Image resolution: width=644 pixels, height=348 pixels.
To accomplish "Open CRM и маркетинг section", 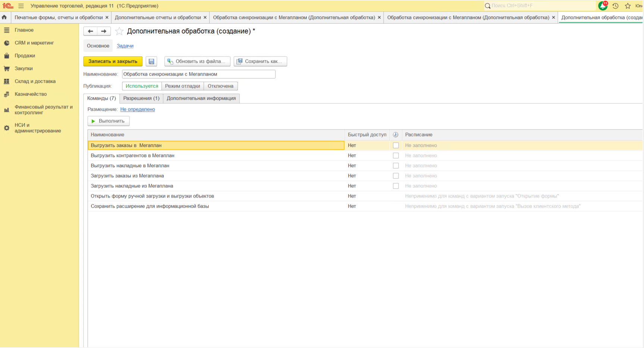I will point(34,43).
